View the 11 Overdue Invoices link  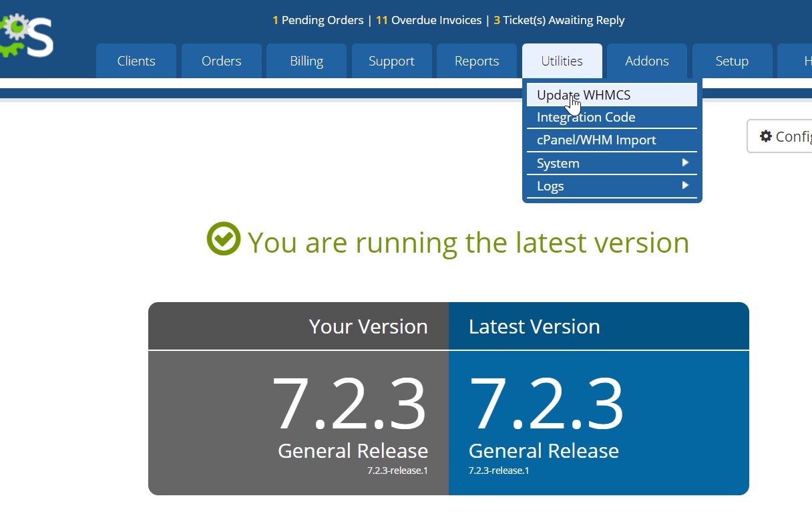[x=429, y=20]
